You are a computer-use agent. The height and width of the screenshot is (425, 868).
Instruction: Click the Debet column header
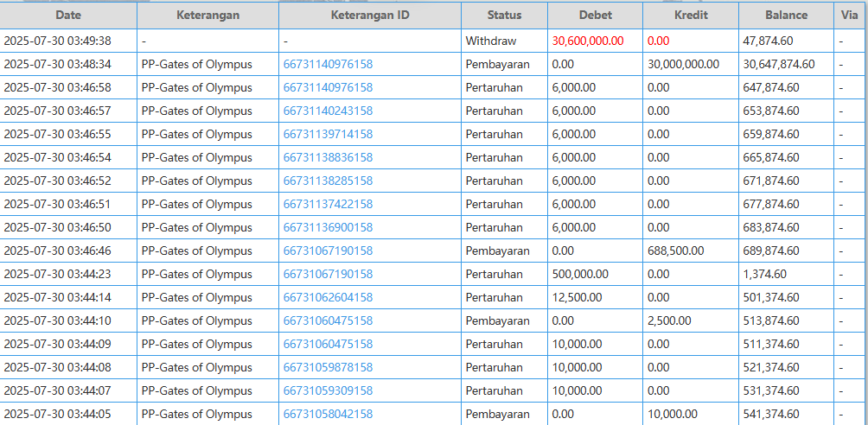click(x=595, y=15)
